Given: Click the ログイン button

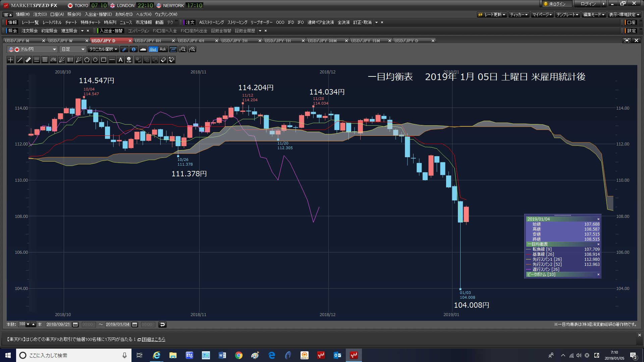Looking at the screenshot, I should click(x=588, y=4).
